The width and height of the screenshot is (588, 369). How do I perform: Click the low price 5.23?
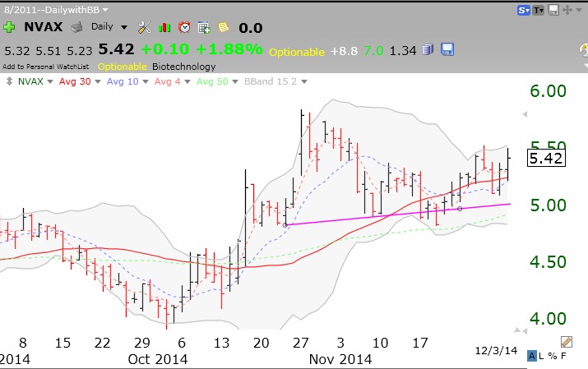point(80,51)
